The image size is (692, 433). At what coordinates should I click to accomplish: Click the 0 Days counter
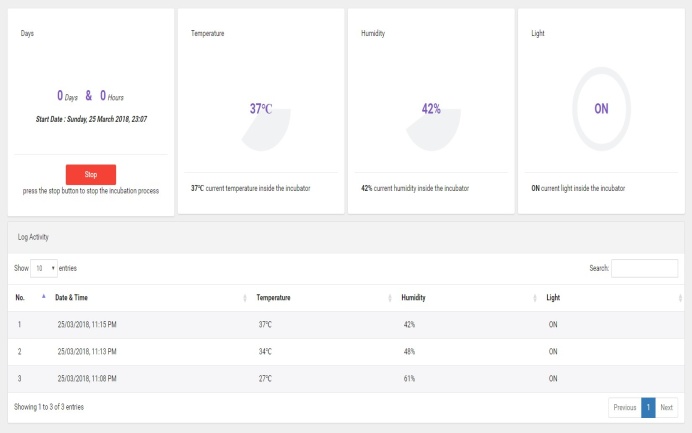click(67, 97)
